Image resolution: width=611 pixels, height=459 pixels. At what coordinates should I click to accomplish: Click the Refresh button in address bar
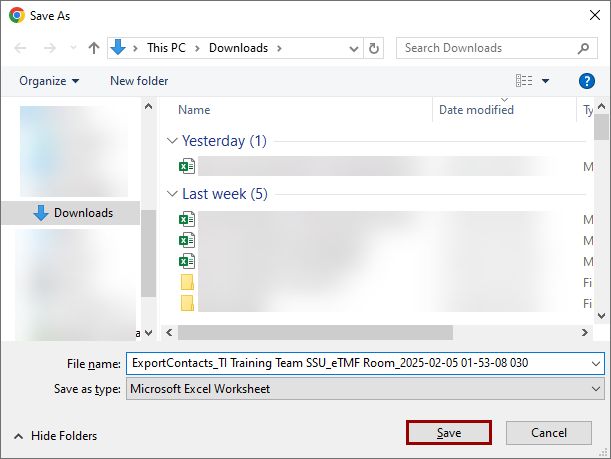coord(374,48)
